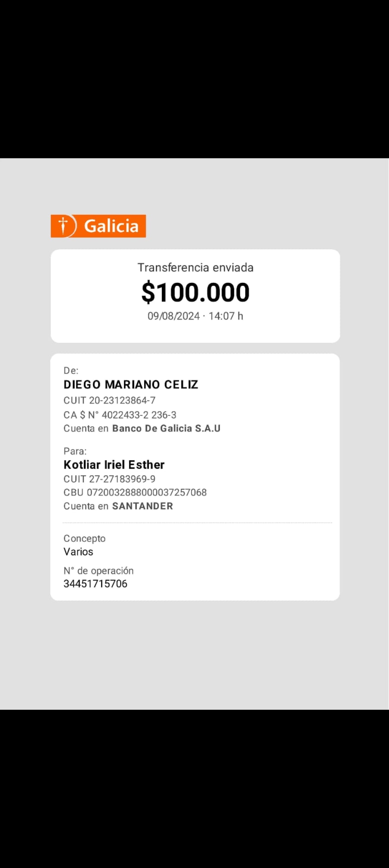Select sender name Diego Mariano Celiz

[x=131, y=385]
